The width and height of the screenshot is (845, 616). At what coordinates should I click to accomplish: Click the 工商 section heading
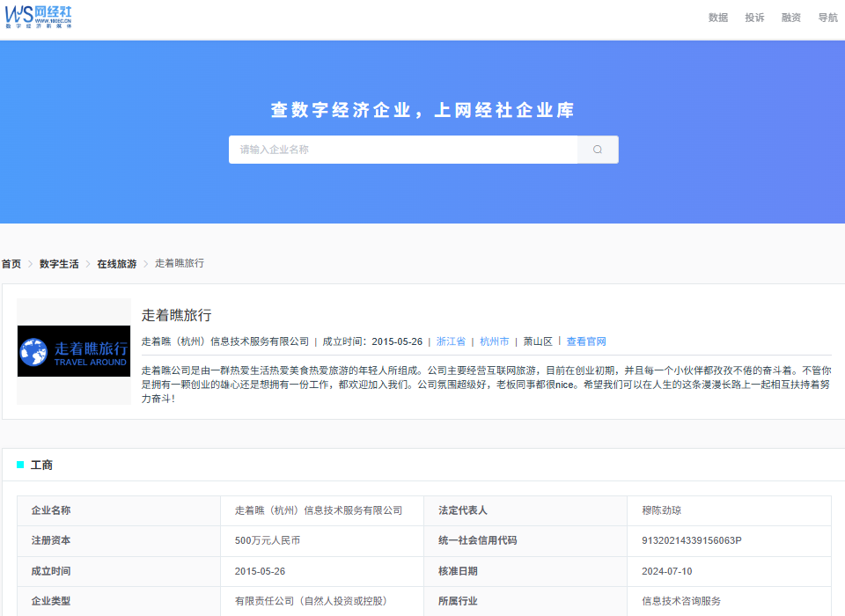tap(41, 465)
